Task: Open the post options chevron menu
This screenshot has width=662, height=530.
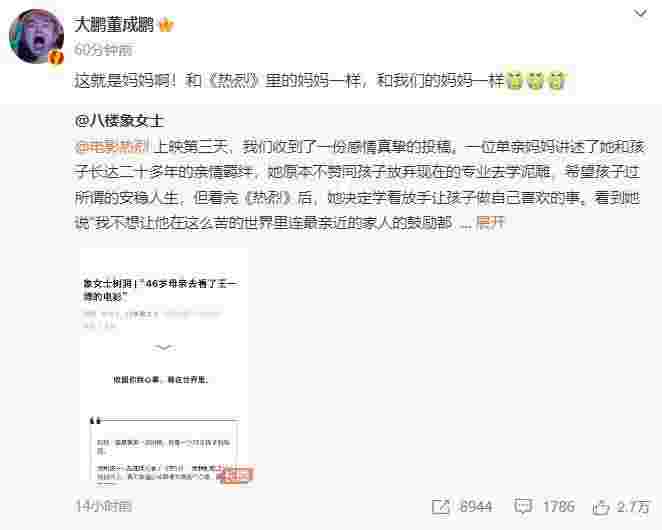Action: [x=640, y=14]
